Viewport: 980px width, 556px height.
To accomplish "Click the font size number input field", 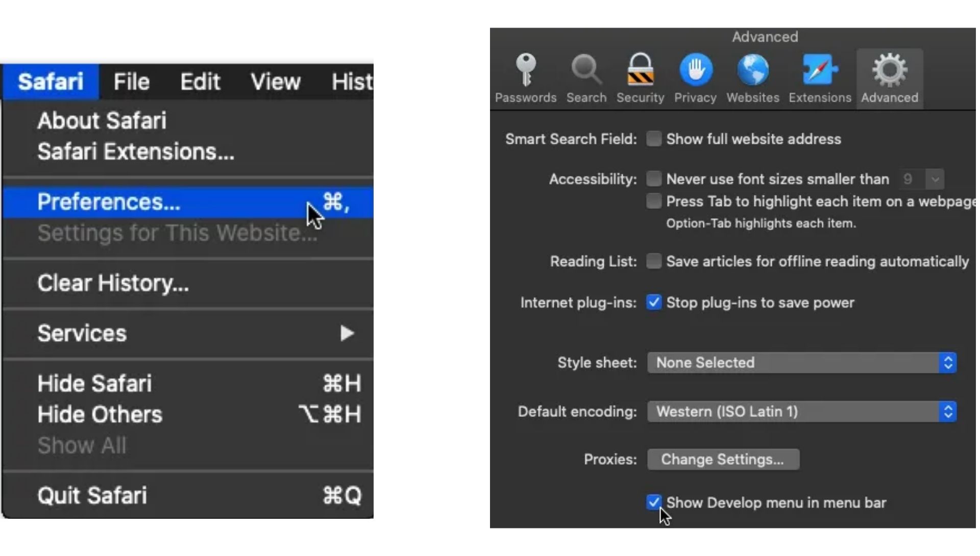I will point(909,178).
